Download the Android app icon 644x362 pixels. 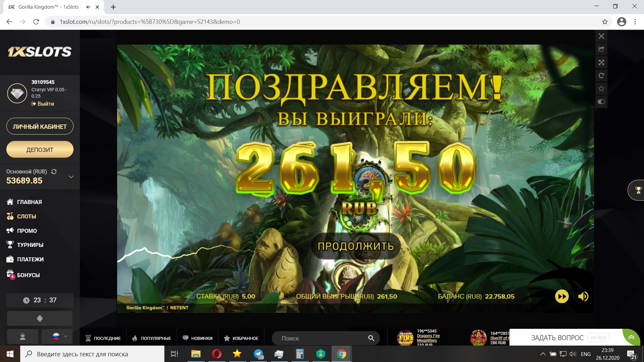point(40,318)
